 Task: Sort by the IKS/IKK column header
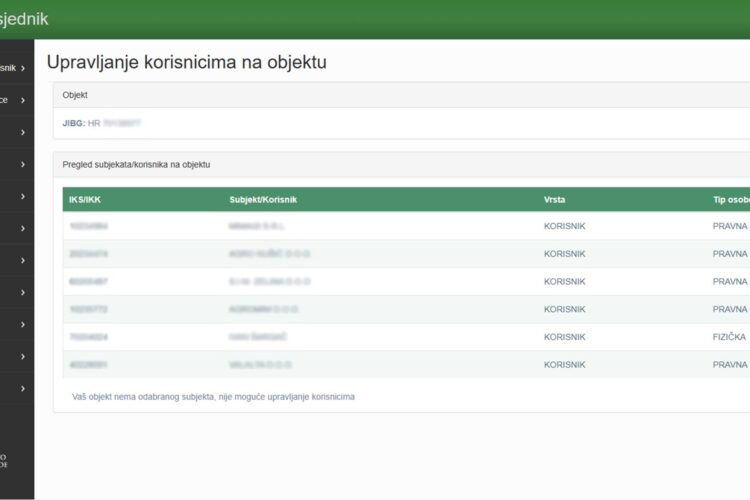[85, 199]
